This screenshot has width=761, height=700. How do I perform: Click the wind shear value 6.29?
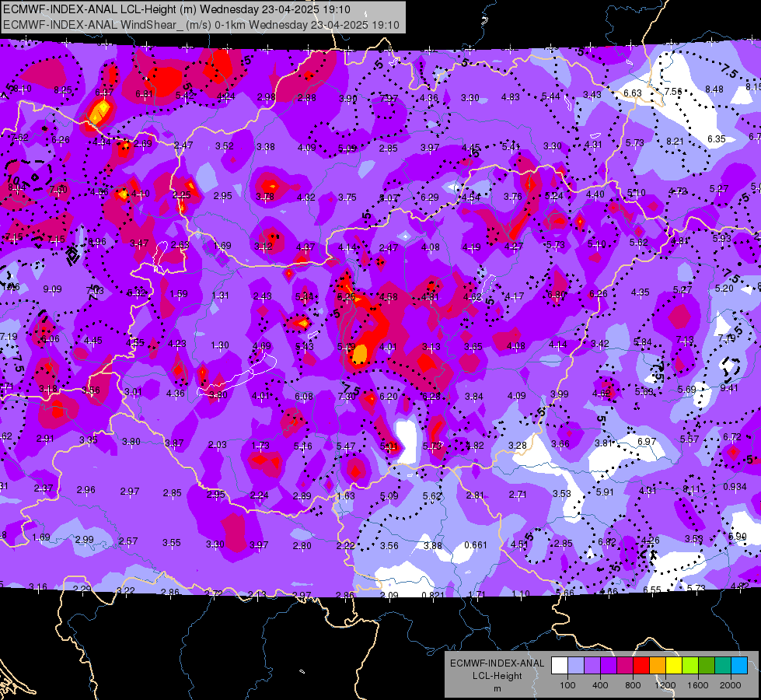point(430,198)
